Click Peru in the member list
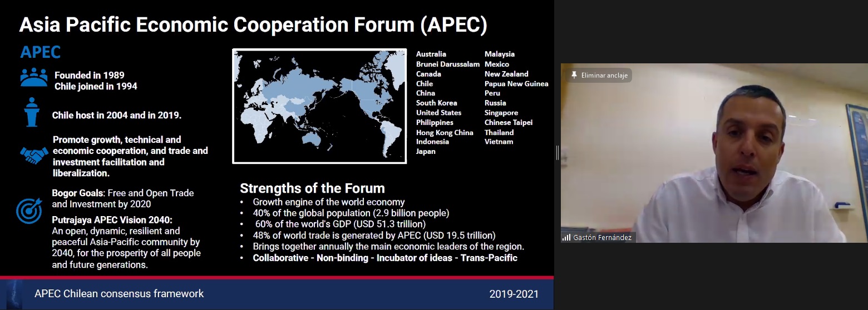 point(492,93)
